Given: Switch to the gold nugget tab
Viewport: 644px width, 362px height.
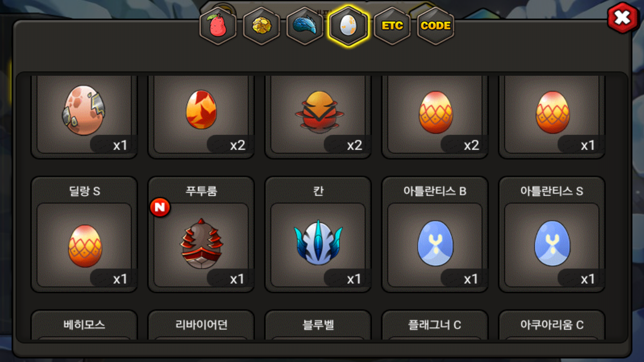Looking at the screenshot, I should 262,26.
